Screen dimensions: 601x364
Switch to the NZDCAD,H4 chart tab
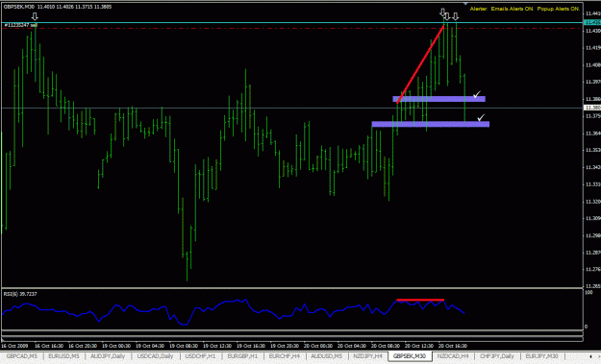click(453, 356)
